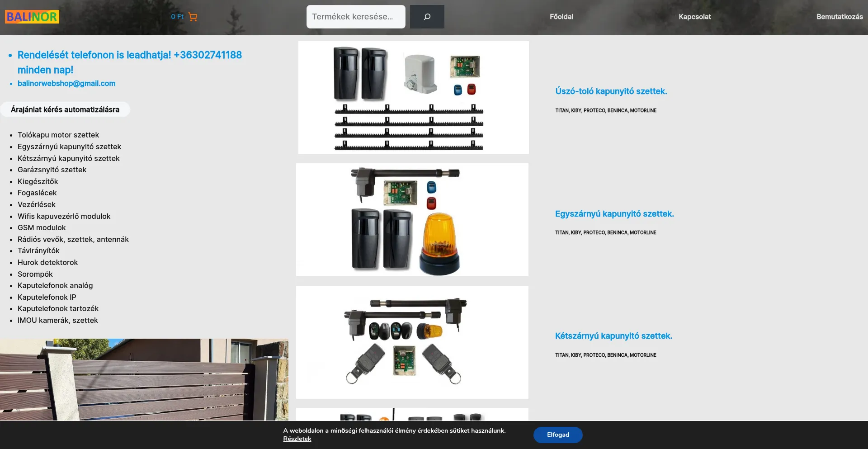Open the Wifis kapuvezérlő modulok category
The width and height of the screenshot is (868, 449).
coord(64,216)
